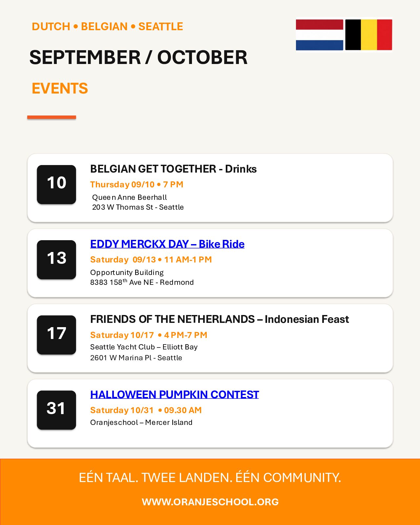Select the FRIENDS OF THE NETHERLANDS event title
The image size is (420, 525).
(220, 319)
